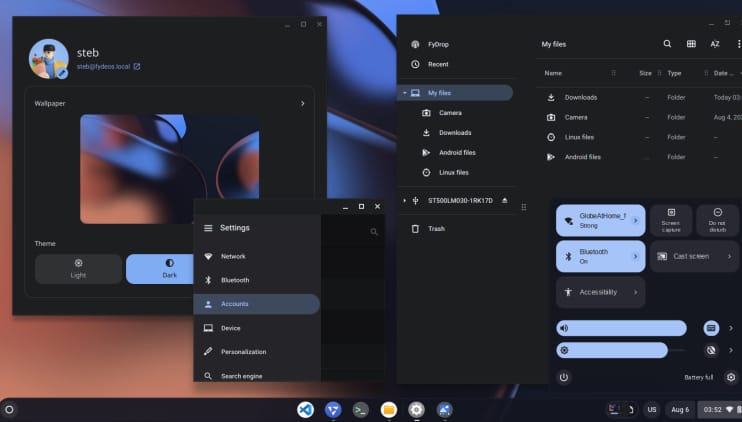This screenshot has height=422, width=742.
Task: Adjust the volume slider
Action: pyautogui.click(x=621, y=328)
